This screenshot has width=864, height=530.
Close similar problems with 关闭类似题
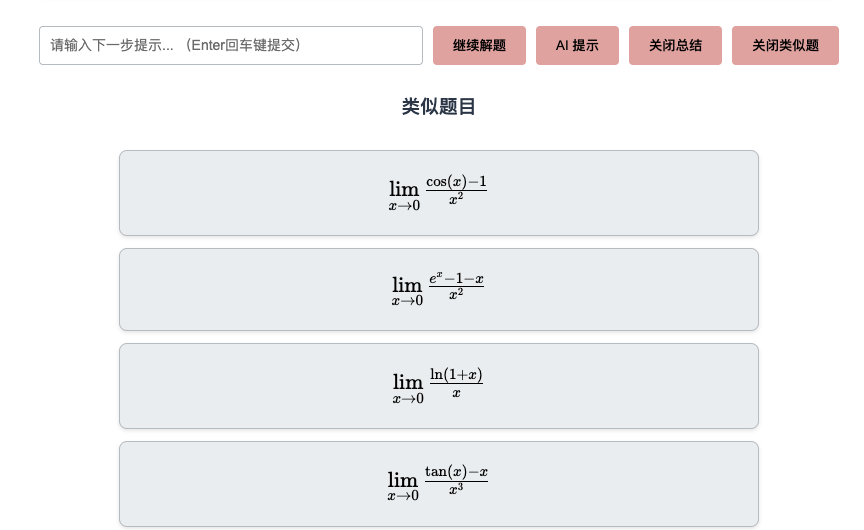pos(785,45)
